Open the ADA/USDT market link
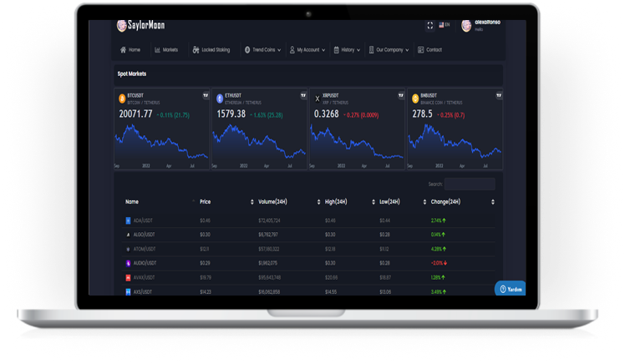This screenshot has height=364, width=625. [145, 220]
